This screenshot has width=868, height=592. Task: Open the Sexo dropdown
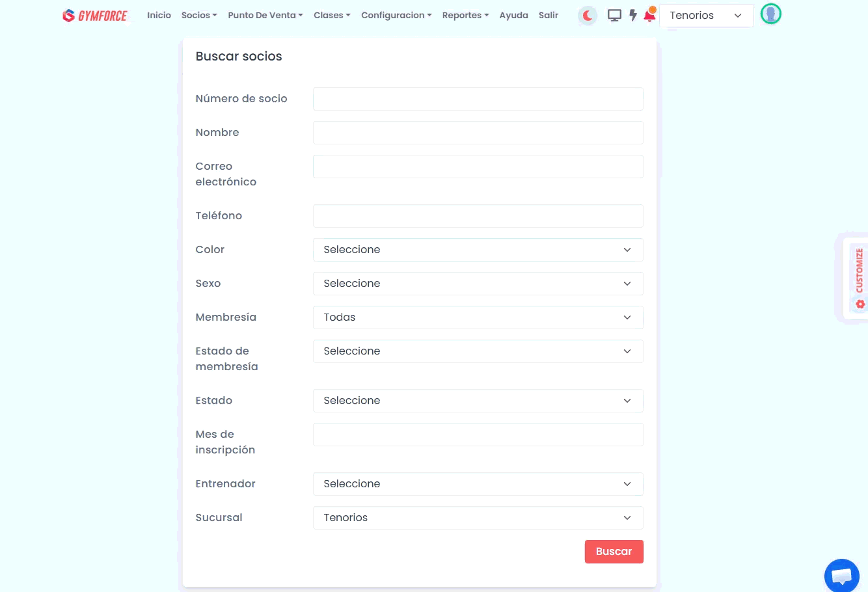(478, 284)
